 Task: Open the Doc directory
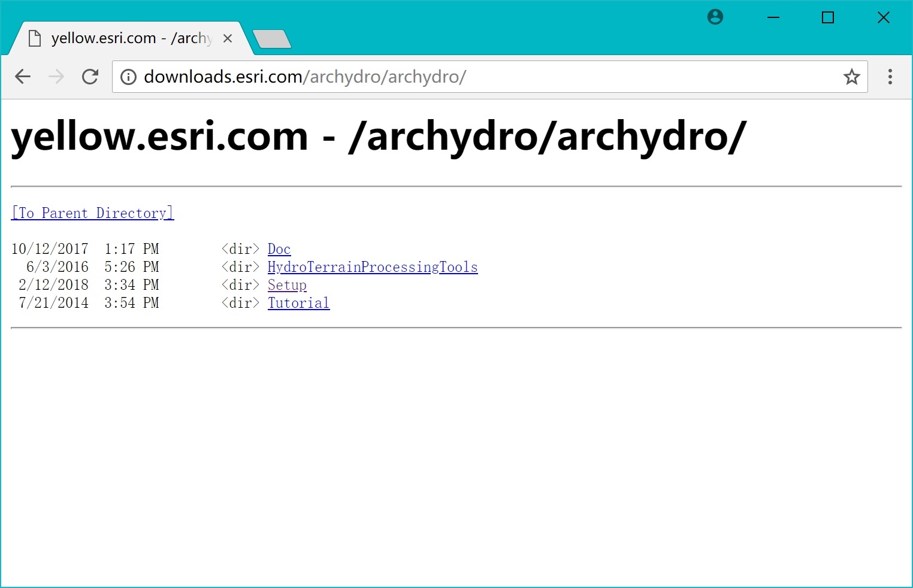point(279,249)
